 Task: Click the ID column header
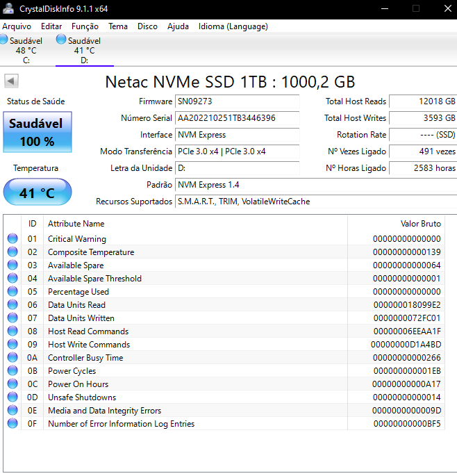pos(32,224)
